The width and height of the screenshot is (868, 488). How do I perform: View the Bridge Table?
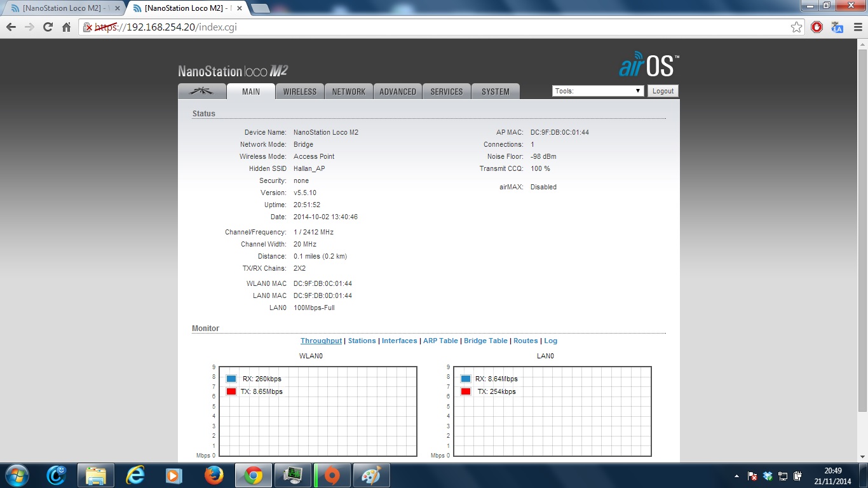coord(485,341)
